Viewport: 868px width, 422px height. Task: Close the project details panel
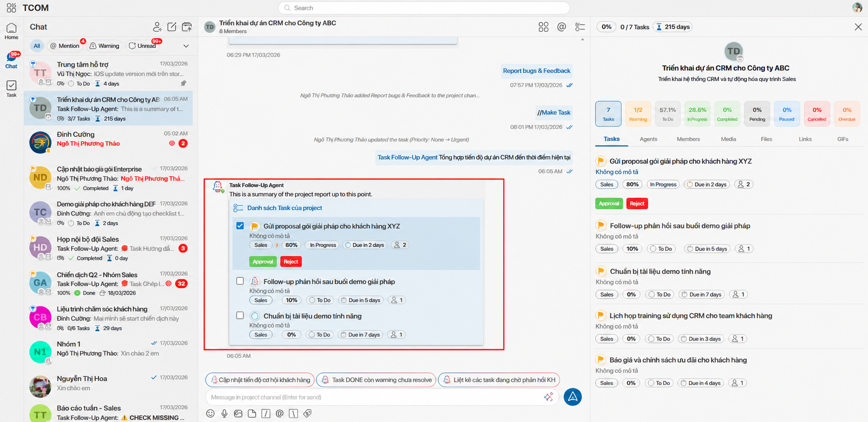[858, 27]
